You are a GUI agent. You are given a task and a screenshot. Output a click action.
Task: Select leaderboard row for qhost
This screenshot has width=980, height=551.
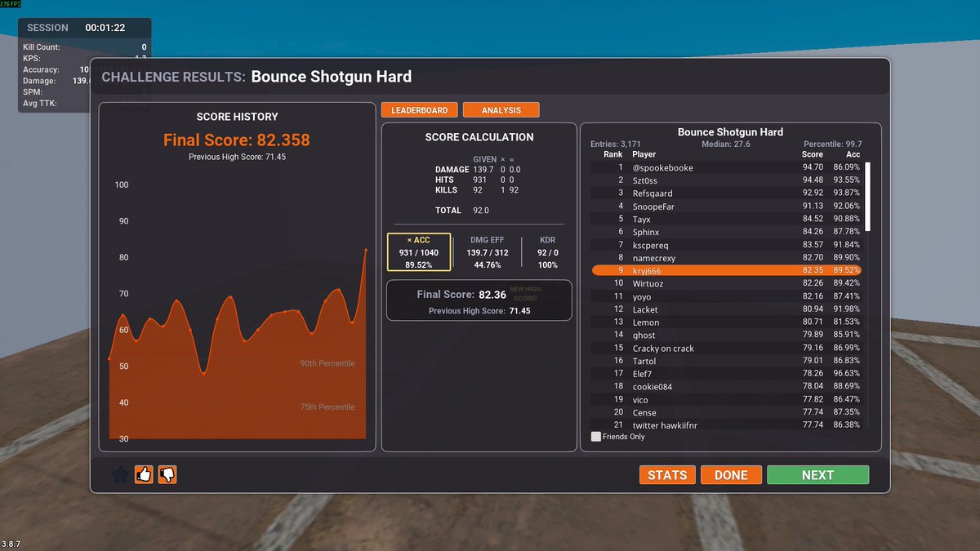727,335
